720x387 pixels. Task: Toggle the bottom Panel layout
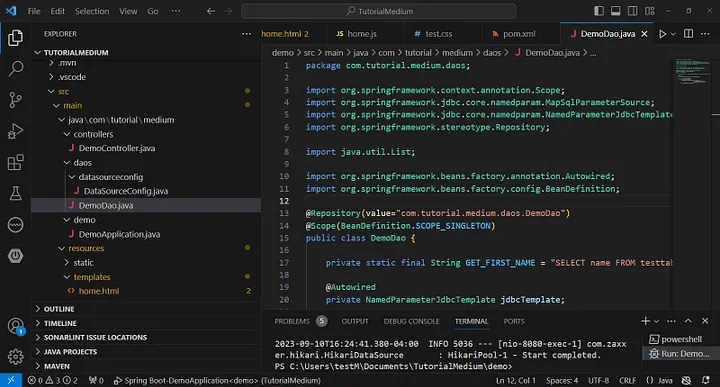(x=616, y=11)
